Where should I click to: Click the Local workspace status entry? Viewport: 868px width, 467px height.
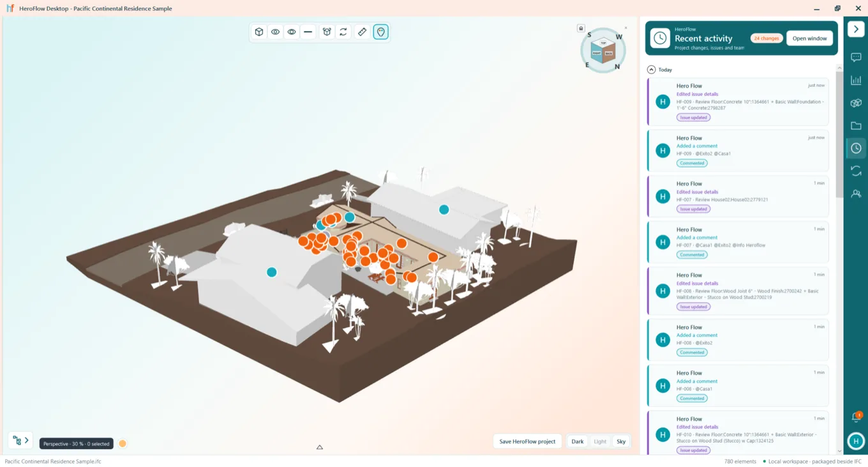[812, 461]
